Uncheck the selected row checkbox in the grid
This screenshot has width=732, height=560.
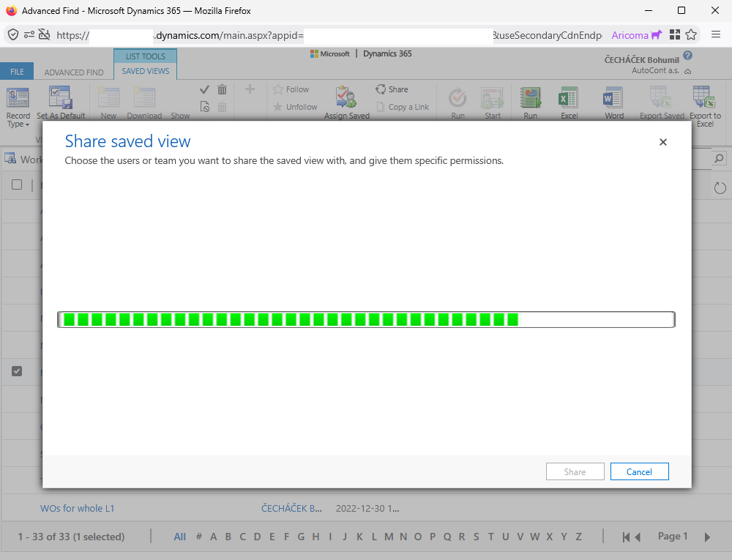tap(17, 371)
